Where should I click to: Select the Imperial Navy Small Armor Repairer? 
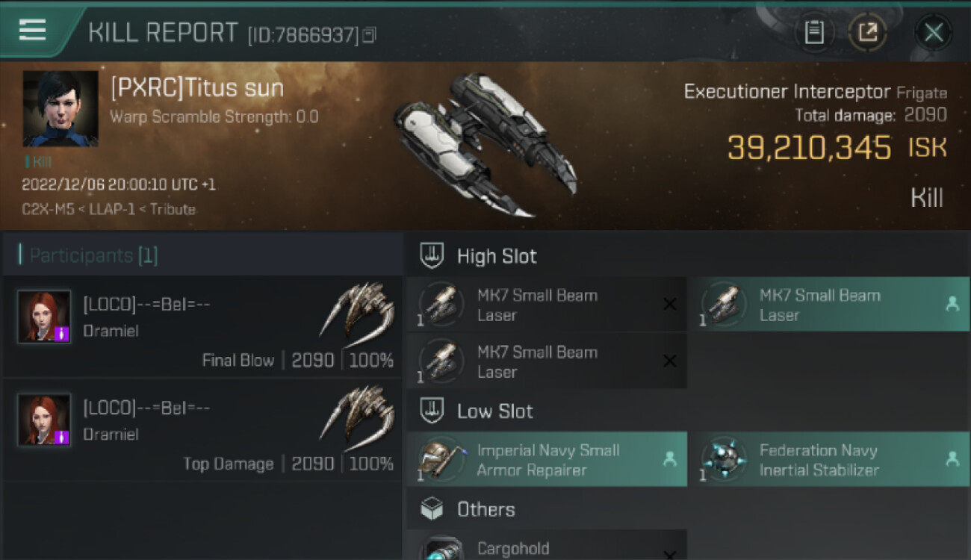[x=547, y=460]
